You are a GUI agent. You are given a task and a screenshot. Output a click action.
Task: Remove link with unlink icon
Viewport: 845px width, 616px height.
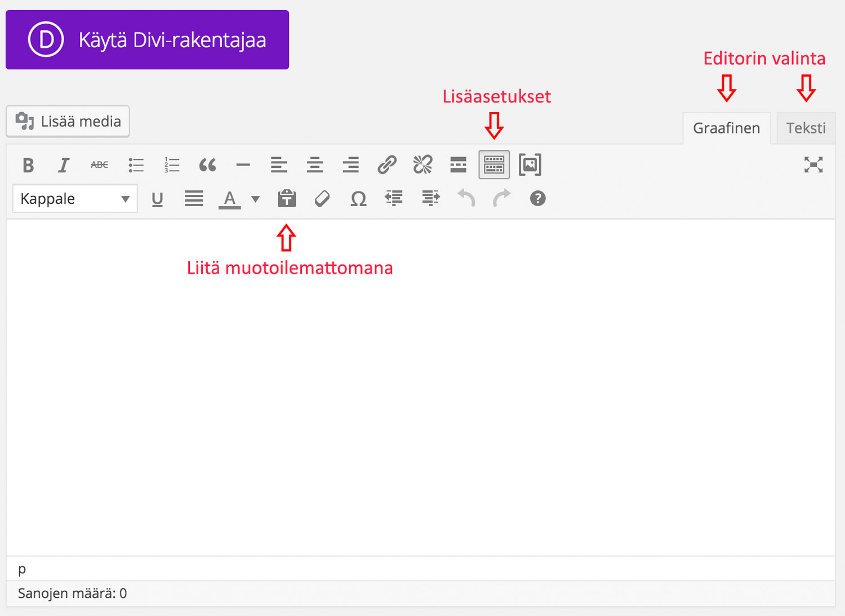pyautogui.click(x=422, y=165)
